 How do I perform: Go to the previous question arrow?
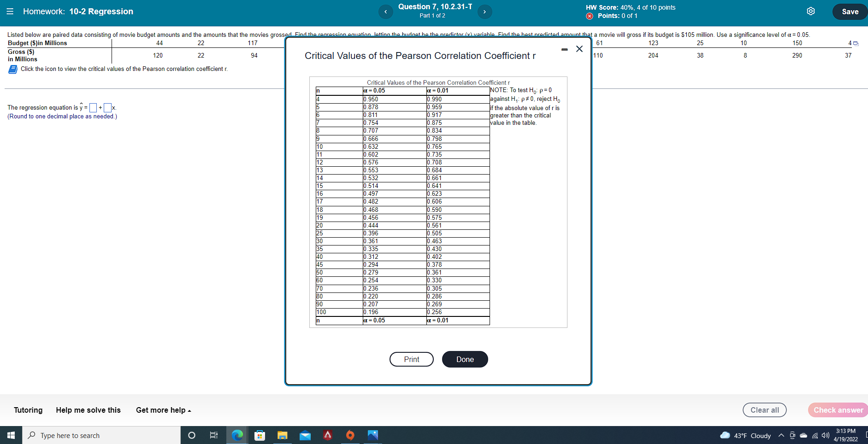click(x=385, y=12)
